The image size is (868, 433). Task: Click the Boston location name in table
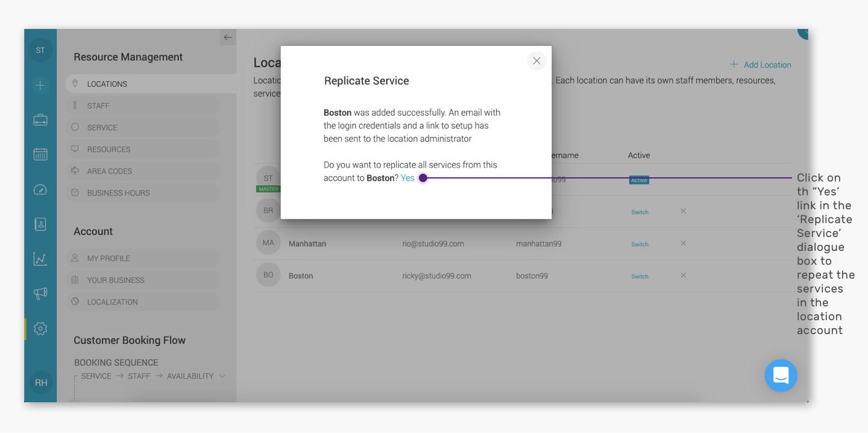click(x=301, y=276)
